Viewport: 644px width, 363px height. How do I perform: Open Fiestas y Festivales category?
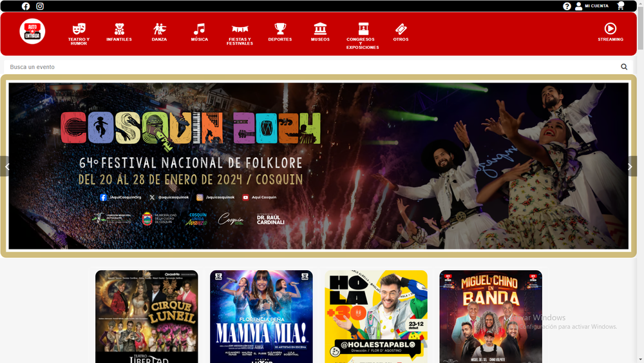pos(240,34)
